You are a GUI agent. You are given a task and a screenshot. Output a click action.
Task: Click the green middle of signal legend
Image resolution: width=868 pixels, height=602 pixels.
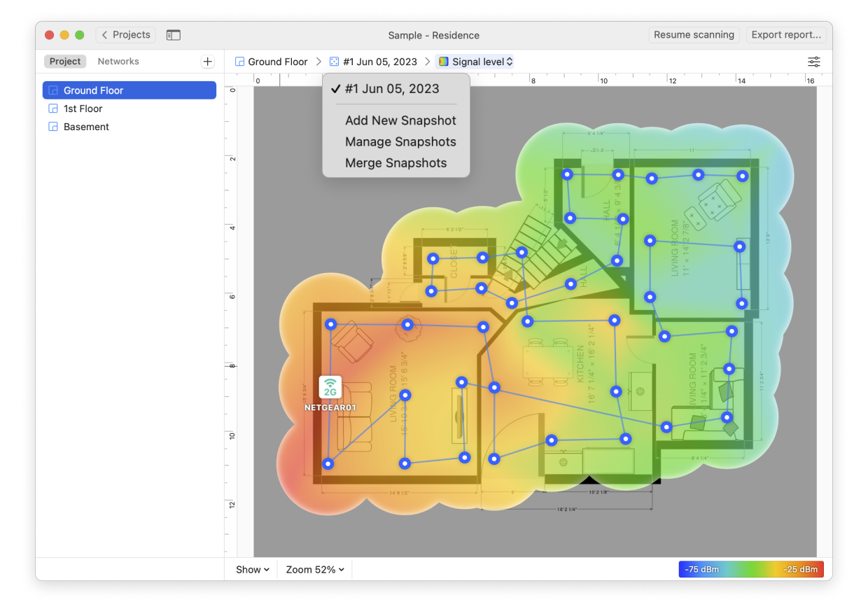click(x=751, y=569)
